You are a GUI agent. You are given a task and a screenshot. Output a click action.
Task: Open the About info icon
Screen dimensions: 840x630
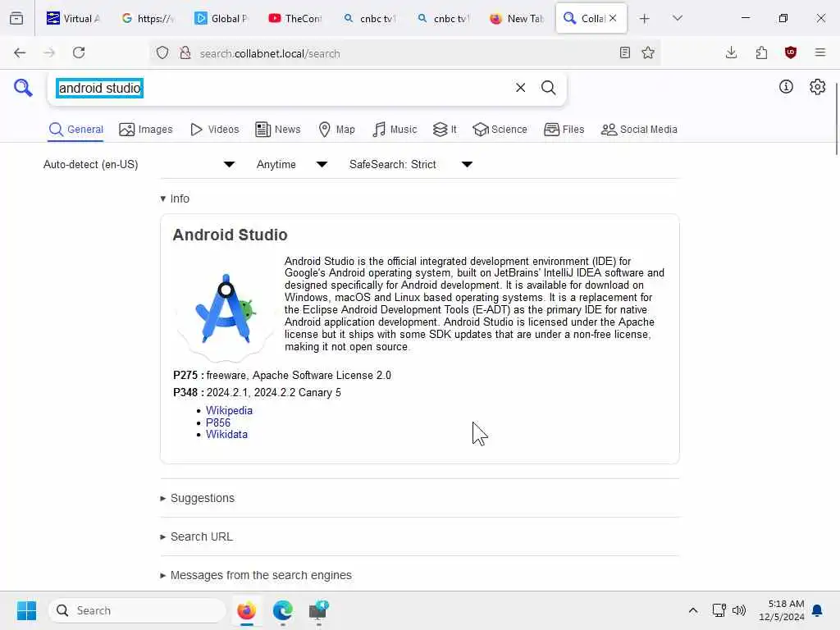(x=786, y=87)
